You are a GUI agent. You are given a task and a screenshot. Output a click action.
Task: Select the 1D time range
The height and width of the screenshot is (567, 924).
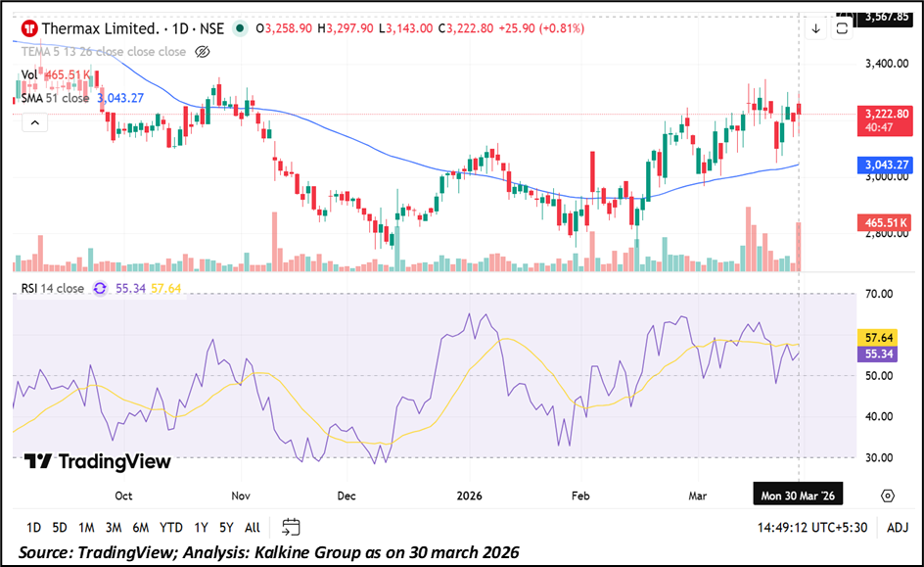(x=33, y=527)
